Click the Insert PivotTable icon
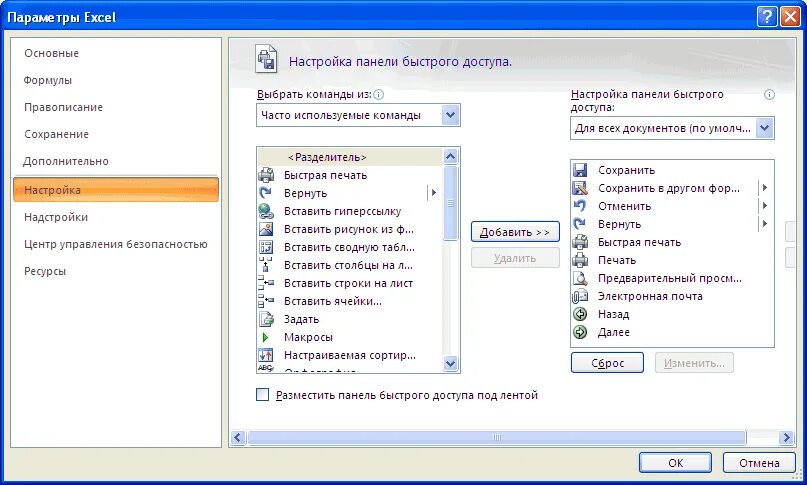Screen dimensions: 807x485 click(x=266, y=247)
